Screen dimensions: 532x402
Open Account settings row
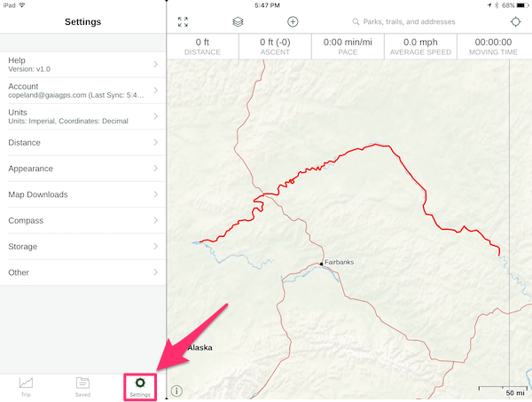(82, 91)
